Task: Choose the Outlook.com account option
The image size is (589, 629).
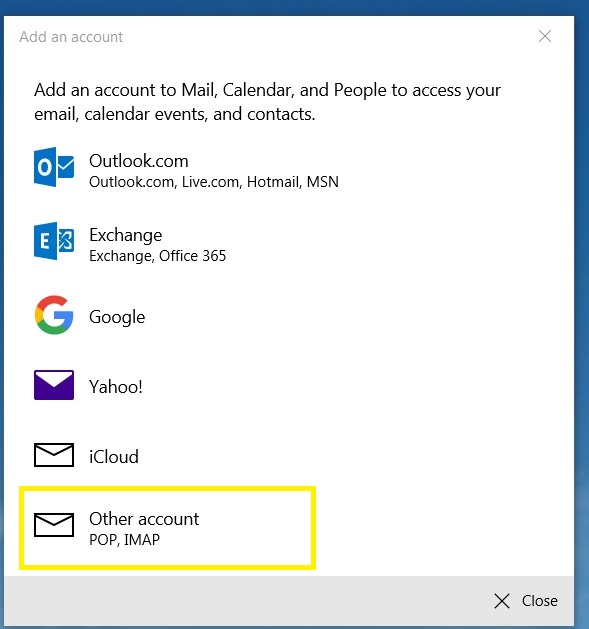Action: [187, 170]
